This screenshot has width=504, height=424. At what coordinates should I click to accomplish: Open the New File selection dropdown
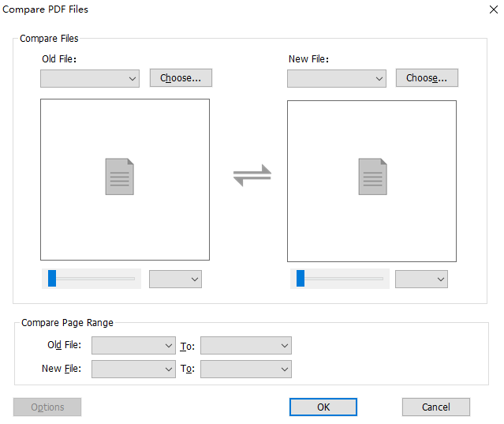[x=336, y=78]
